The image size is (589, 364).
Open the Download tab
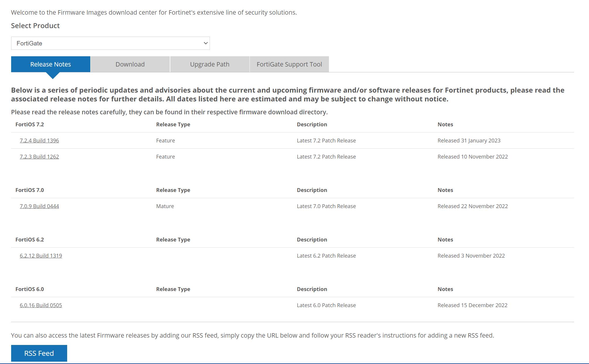tap(130, 64)
